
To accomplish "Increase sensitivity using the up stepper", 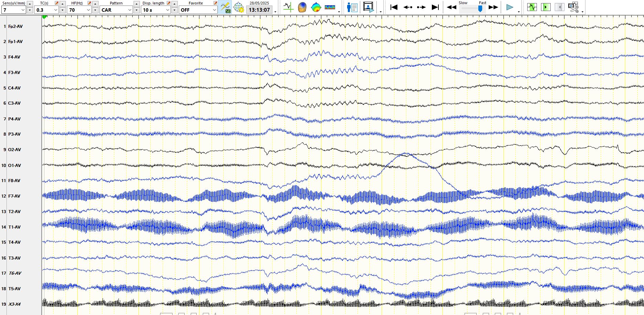I will [30, 3].
